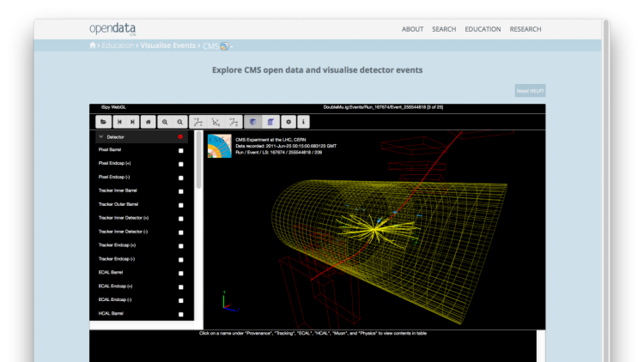Click the table panel right scrollbar
The height and width of the screenshot is (362, 644).
coord(541,346)
